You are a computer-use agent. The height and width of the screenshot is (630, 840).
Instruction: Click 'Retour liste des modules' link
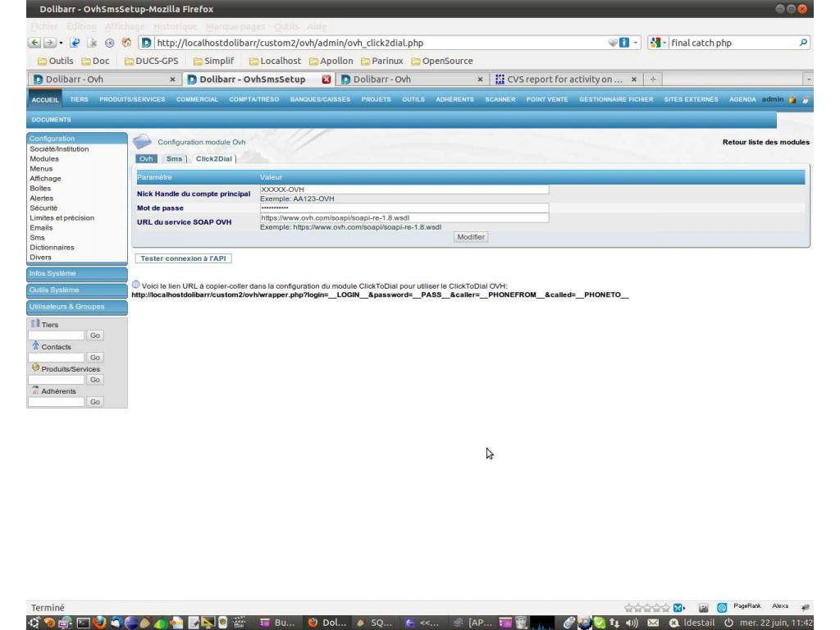[x=765, y=142]
